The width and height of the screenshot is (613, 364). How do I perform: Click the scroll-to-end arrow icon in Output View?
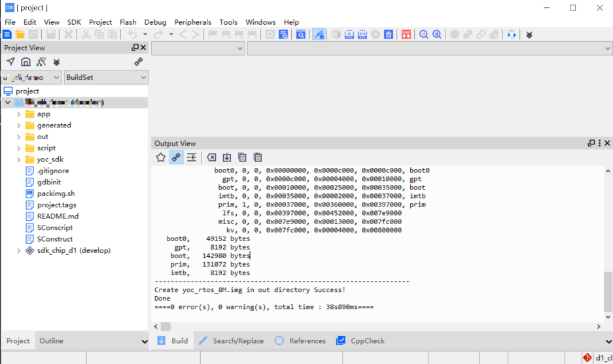point(227,157)
